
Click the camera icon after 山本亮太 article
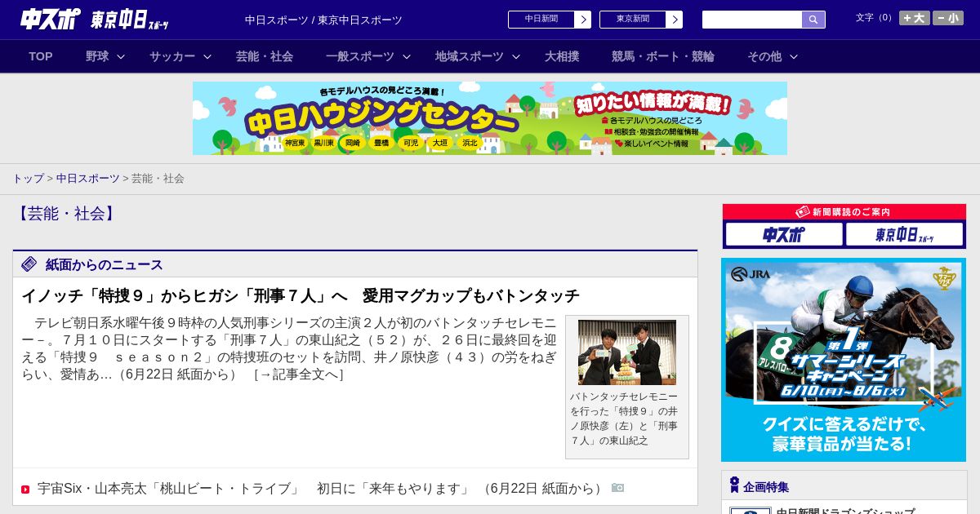618,488
